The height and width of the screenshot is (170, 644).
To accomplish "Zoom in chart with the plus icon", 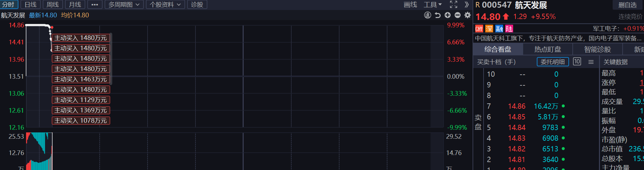I will [x=447, y=15].
